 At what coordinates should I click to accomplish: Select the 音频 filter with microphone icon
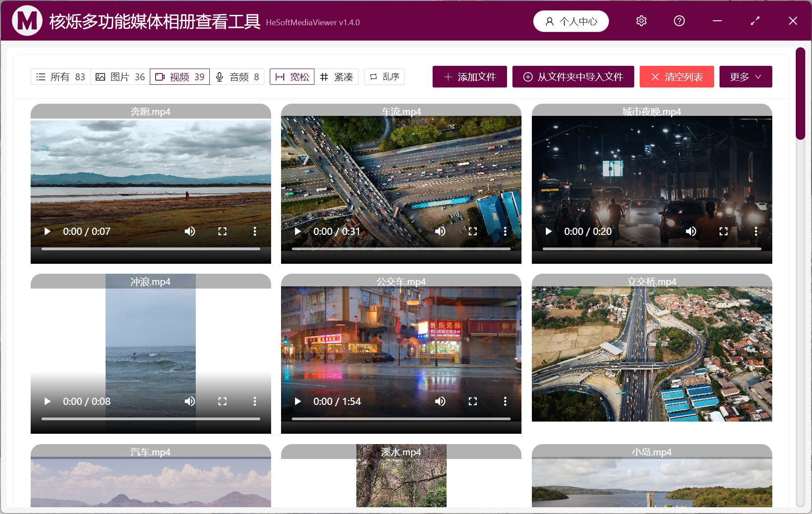tap(238, 77)
